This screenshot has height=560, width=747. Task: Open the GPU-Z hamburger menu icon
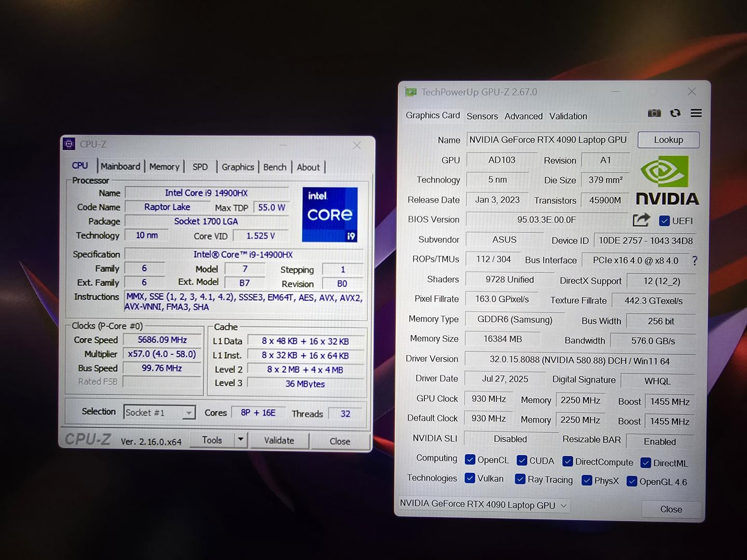pyautogui.click(x=696, y=113)
